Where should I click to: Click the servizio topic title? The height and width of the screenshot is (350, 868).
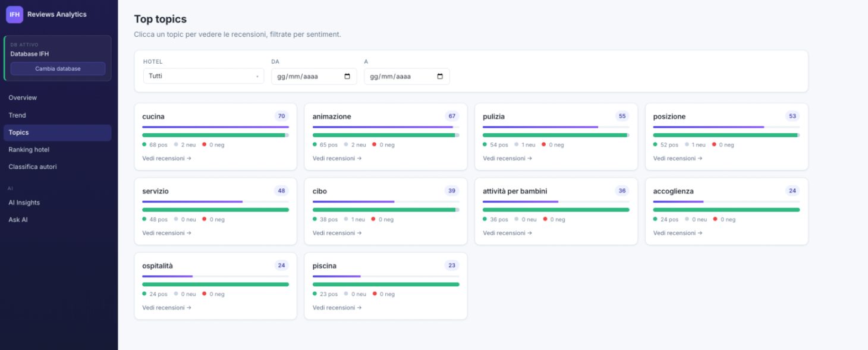pos(155,191)
